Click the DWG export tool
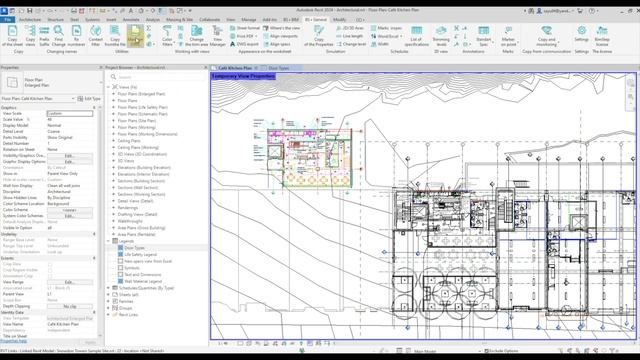This screenshot has height=360, width=640. click(x=244, y=44)
